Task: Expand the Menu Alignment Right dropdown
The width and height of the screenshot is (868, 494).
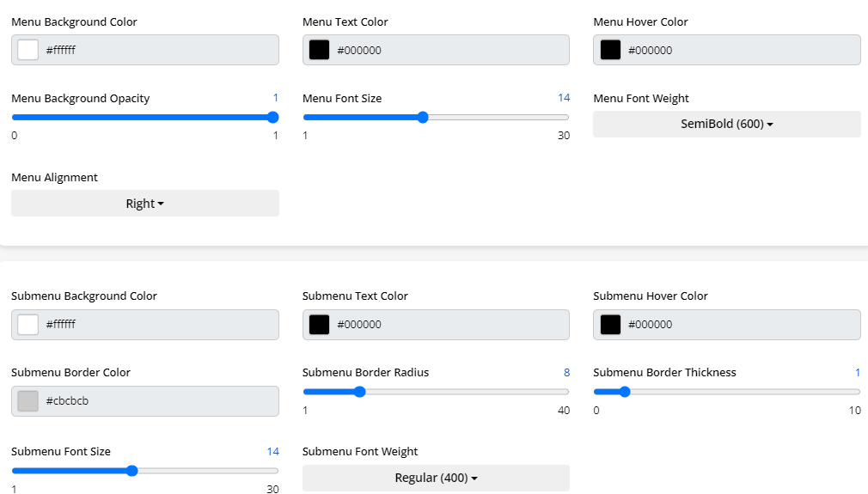Action: (144, 204)
